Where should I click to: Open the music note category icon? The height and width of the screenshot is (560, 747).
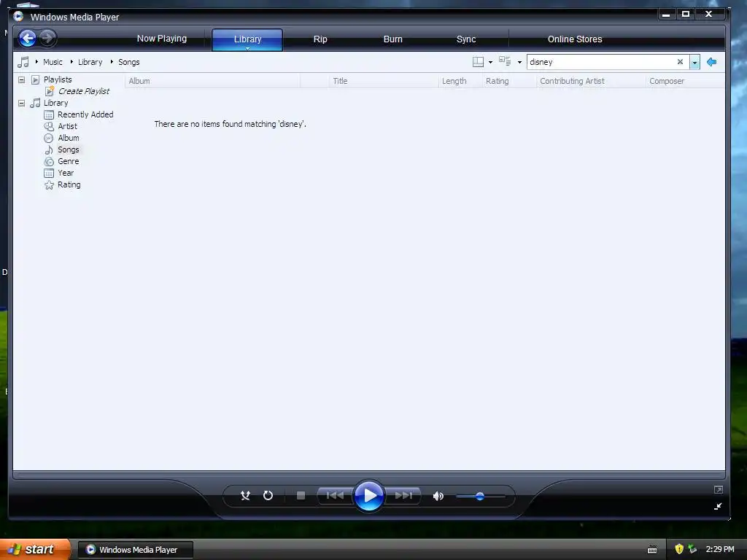[23, 62]
